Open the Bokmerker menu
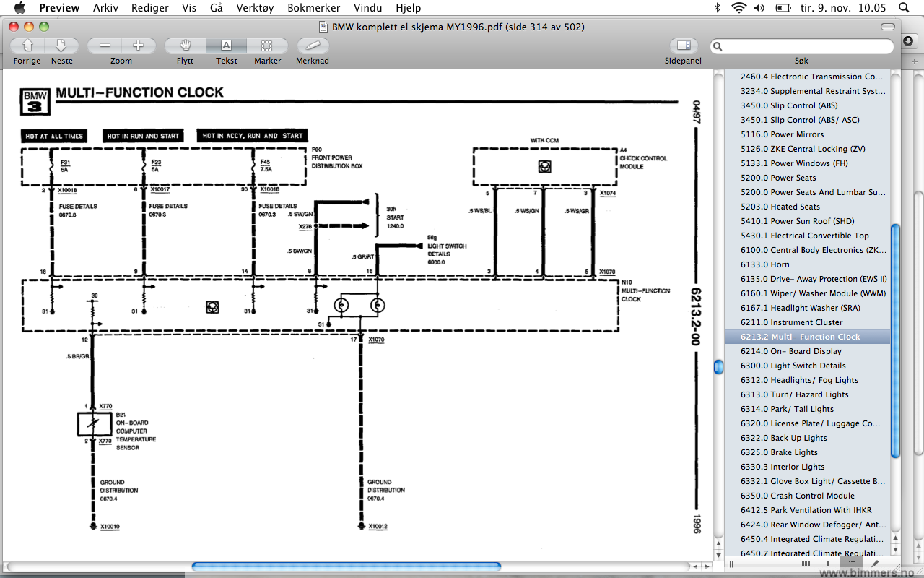This screenshot has height=578, width=924. point(314,7)
